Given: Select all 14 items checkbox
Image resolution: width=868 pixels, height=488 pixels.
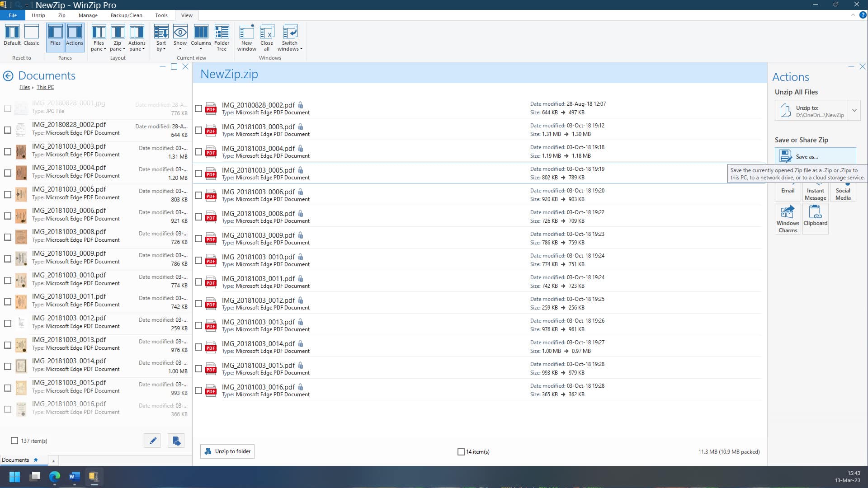Looking at the screenshot, I should pos(461,451).
